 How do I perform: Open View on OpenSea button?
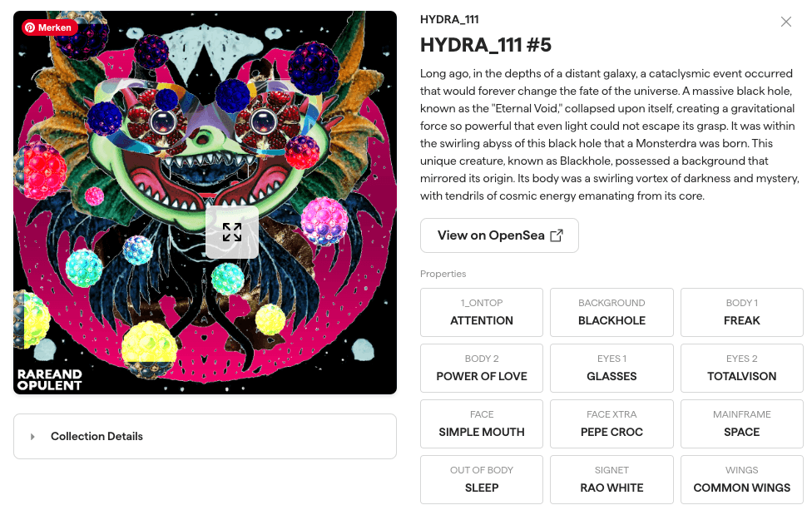coord(499,235)
